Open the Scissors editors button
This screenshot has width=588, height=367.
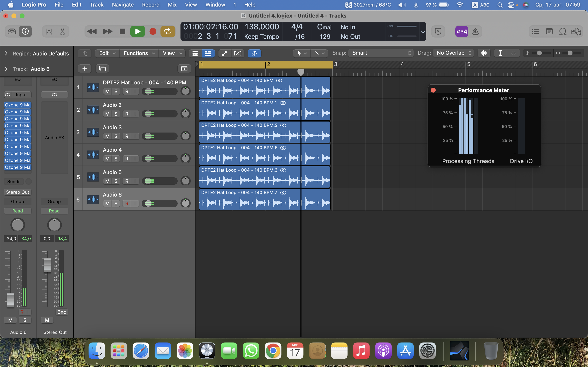point(62,31)
